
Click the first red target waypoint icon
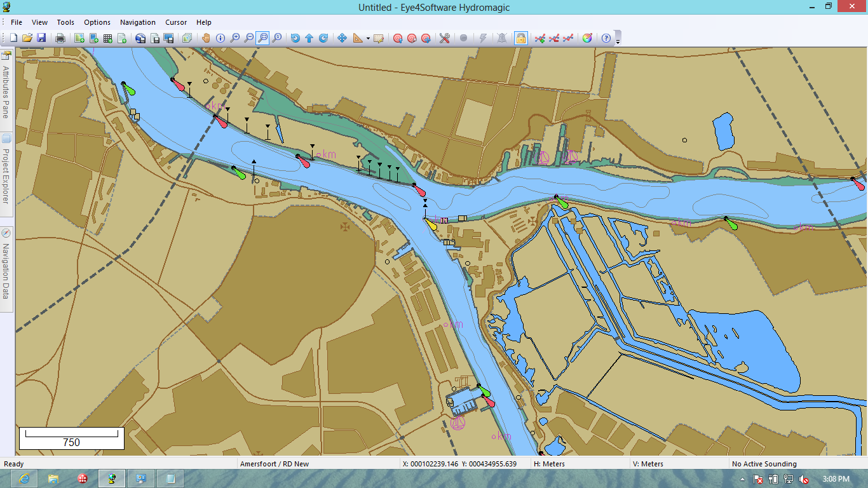(x=398, y=38)
